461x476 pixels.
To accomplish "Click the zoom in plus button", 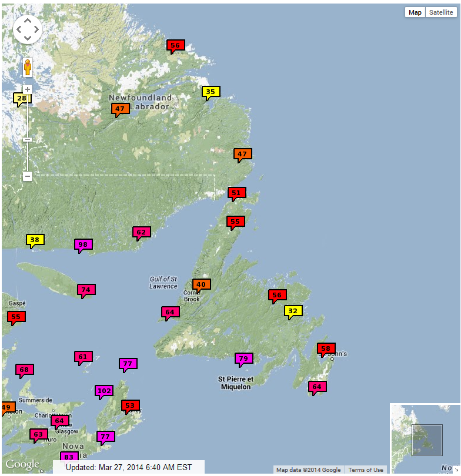I will (28, 90).
